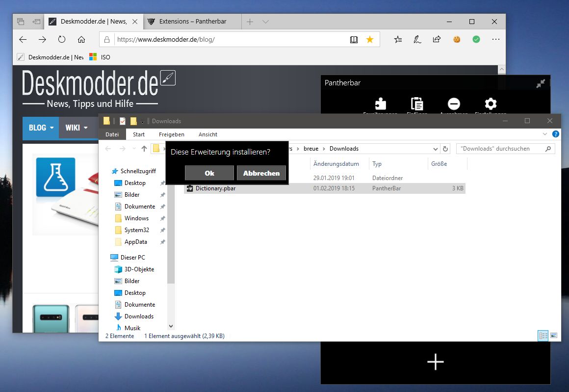Open Pantherbar settings gear icon
This screenshot has width=569, height=392.
click(491, 104)
